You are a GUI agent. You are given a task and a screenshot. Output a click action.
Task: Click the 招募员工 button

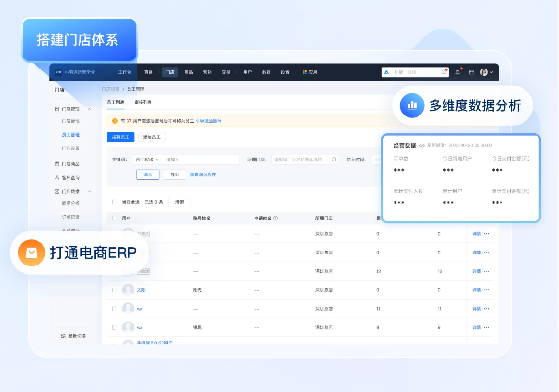[x=120, y=137]
